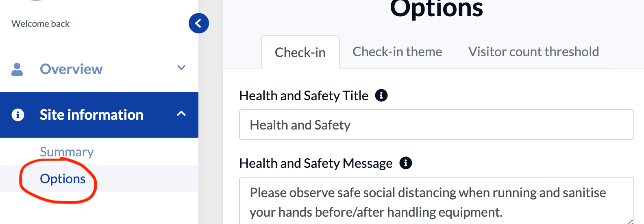Grab the message textarea resize handle

(630, 221)
